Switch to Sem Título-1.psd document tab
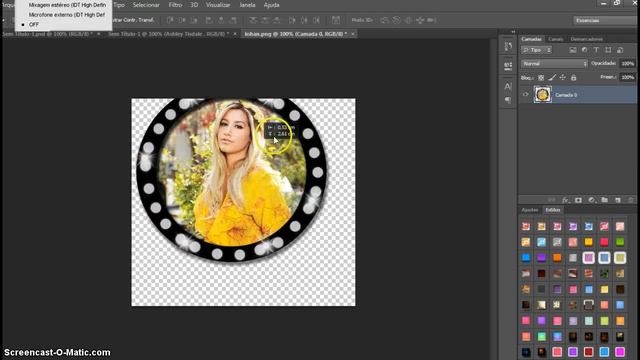 (x=48, y=34)
